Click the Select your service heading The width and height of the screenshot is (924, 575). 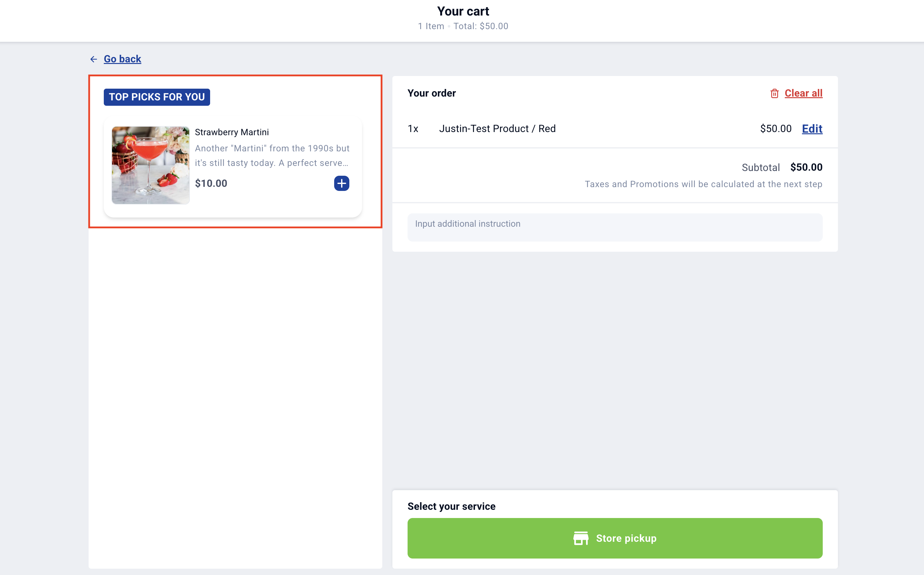[451, 506]
